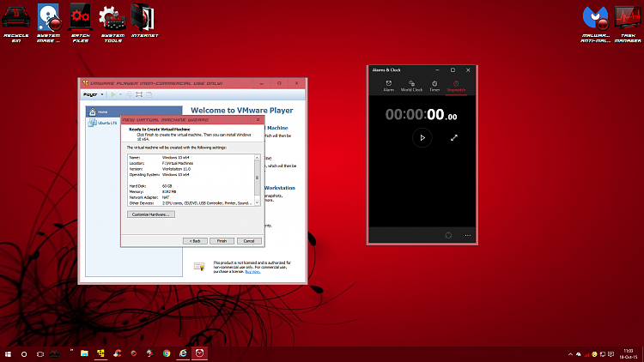644x362 pixels.
Task: Pin stopwatch using bottom bar icon
Action: tap(448, 235)
